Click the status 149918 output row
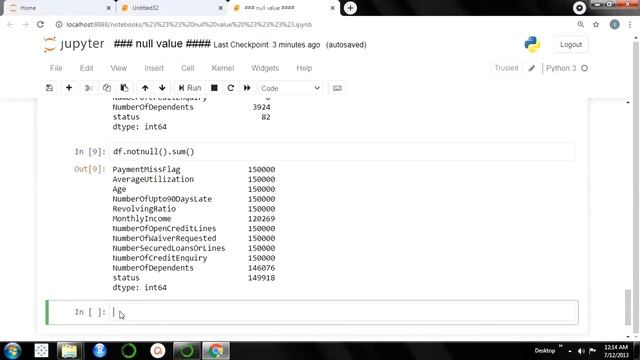640x360 pixels. pyautogui.click(x=193, y=278)
